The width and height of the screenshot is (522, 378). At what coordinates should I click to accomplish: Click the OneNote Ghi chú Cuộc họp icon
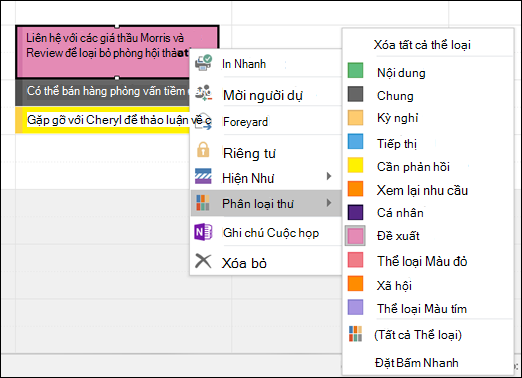click(x=203, y=232)
